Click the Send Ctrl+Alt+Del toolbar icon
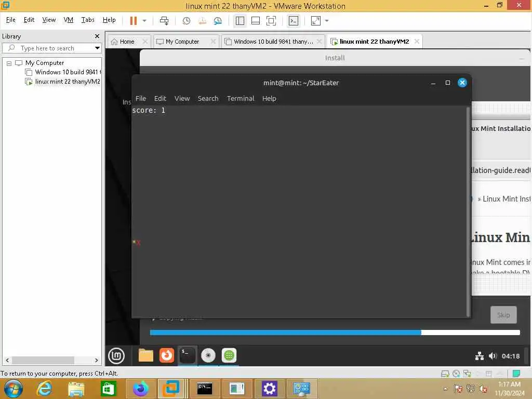Image resolution: width=532 pixels, height=399 pixels. 164,21
